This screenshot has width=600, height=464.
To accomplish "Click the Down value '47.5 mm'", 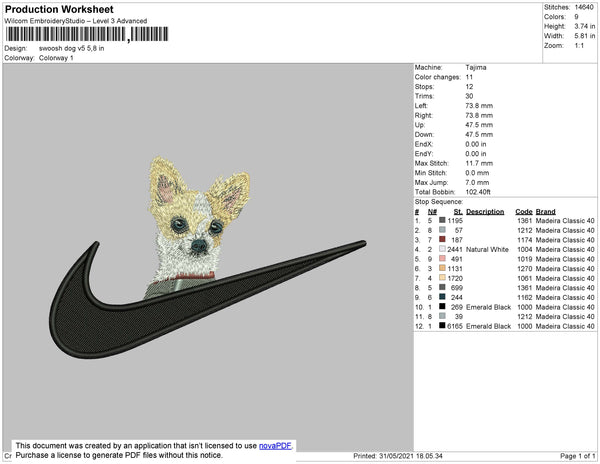I will coord(479,135).
